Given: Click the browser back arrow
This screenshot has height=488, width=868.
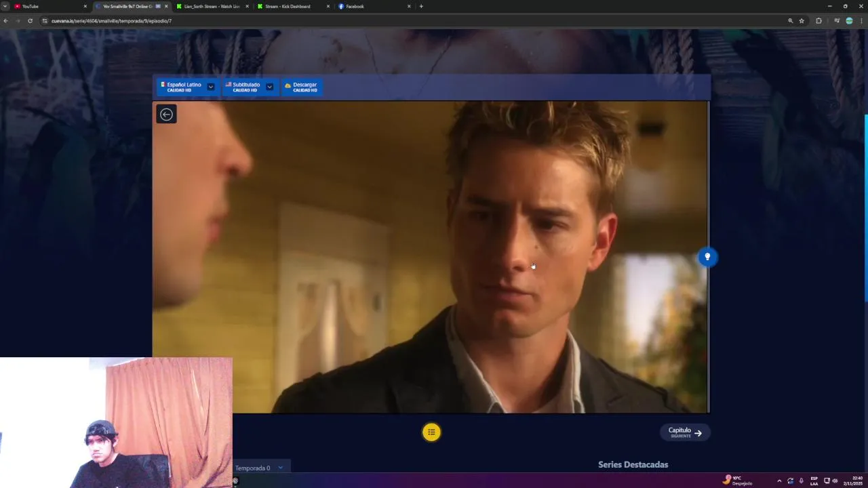Looking at the screenshot, I should tap(5, 21).
